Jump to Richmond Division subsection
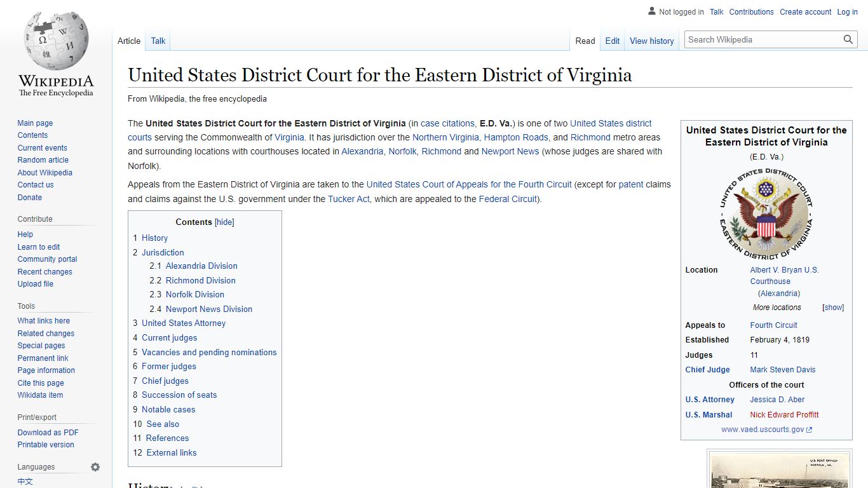Image resolution: width=868 pixels, height=488 pixels. 201,280
